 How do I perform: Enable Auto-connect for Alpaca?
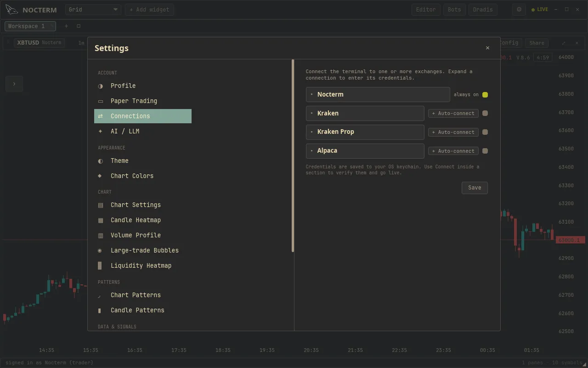tap(453, 151)
